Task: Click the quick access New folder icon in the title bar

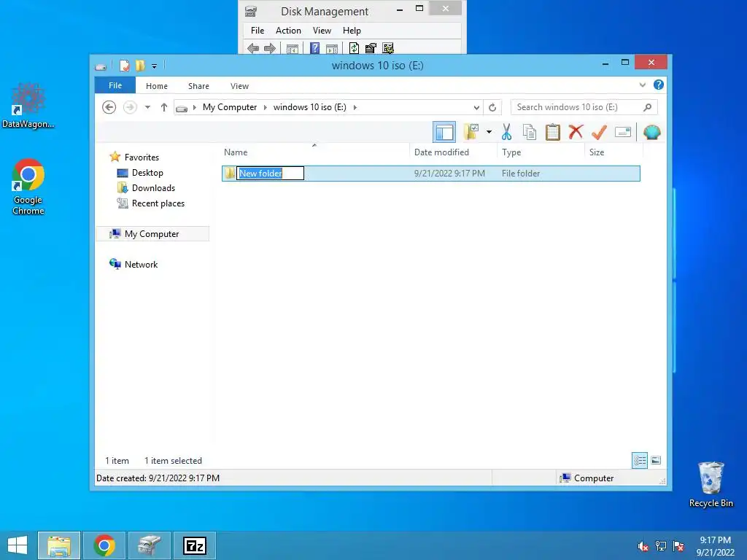Action: point(140,66)
